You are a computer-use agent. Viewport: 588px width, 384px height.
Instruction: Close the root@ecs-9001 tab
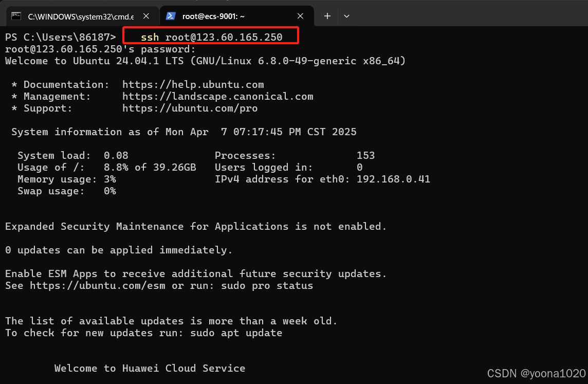point(300,16)
